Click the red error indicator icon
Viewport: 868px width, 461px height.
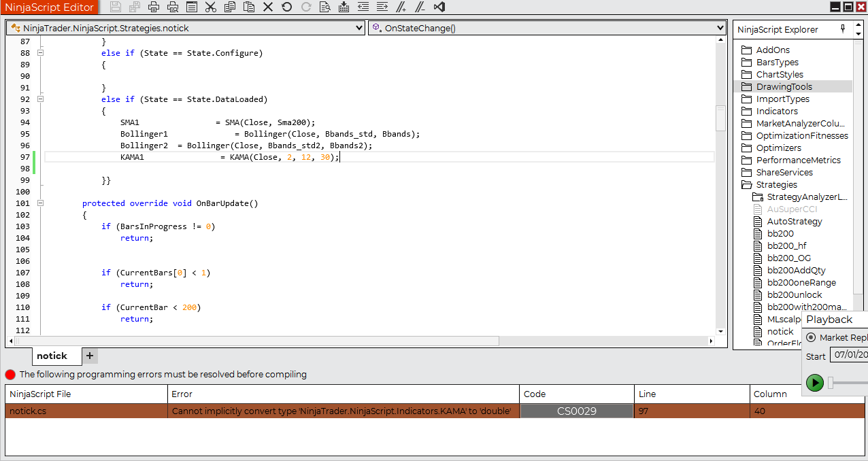coord(10,375)
